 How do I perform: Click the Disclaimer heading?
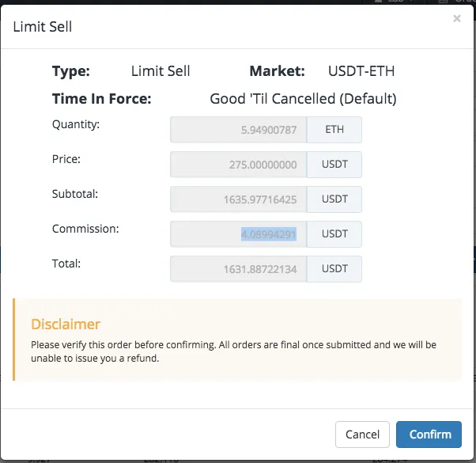(x=66, y=324)
